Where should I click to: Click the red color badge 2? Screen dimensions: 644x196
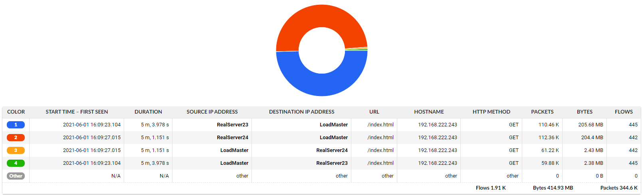point(16,138)
